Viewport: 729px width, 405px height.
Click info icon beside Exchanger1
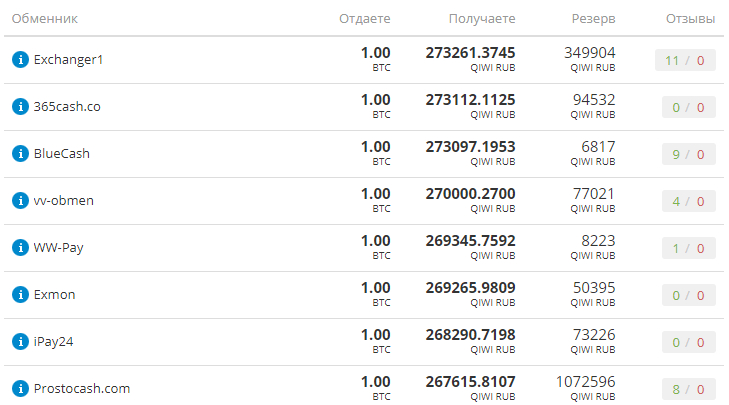pos(20,60)
